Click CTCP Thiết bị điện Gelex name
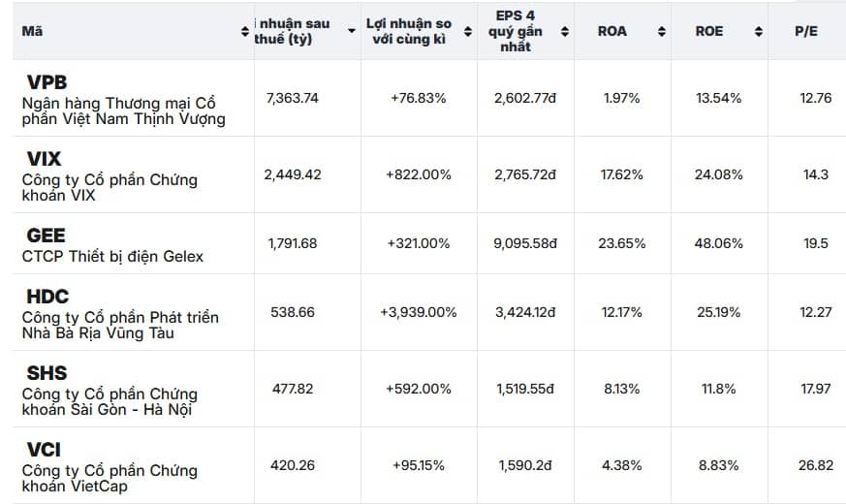The image size is (846, 504). (x=112, y=257)
